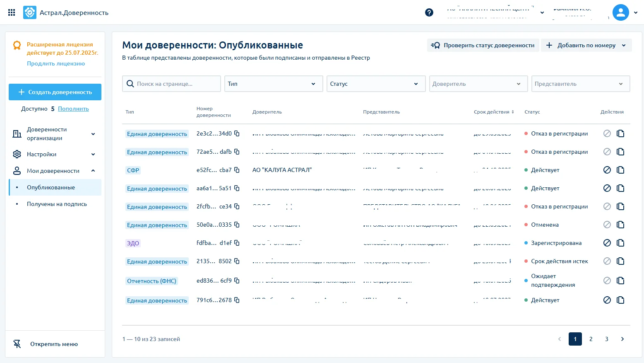Revoke the СФР power of attorney
The height and width of the screenshot is (363, 644).
(607, 170)
